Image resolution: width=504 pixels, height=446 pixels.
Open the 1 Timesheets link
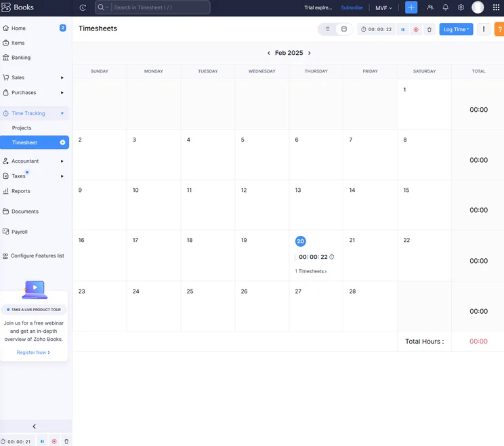[310, 271]
